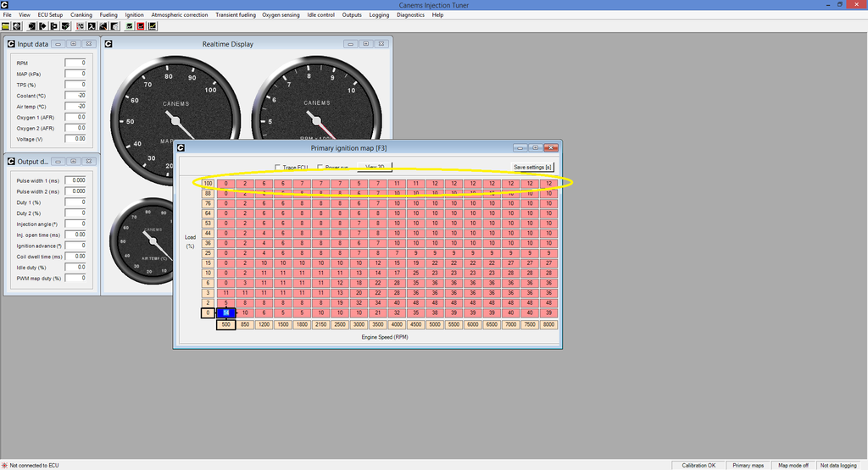
Task: Select the load 100 row header
Action: pos(208,184)
